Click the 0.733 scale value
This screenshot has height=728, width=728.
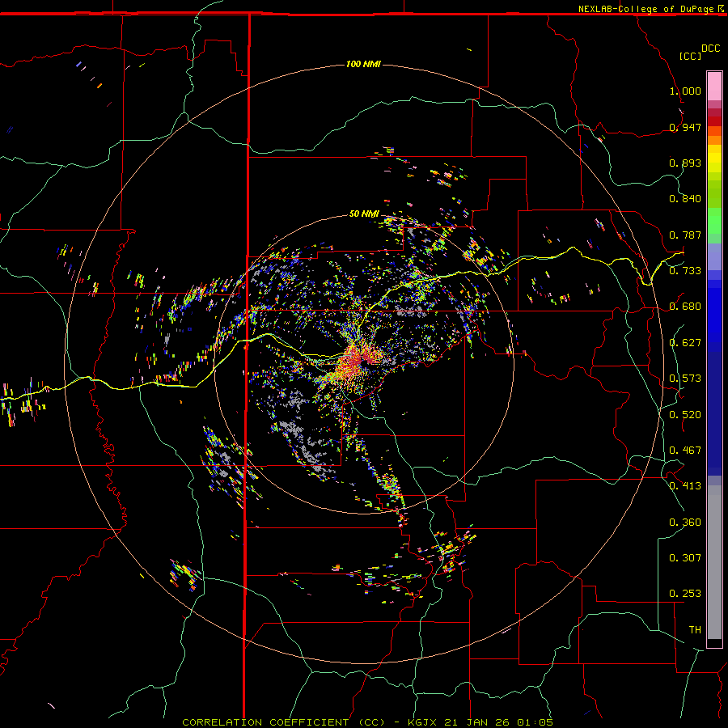685,270
